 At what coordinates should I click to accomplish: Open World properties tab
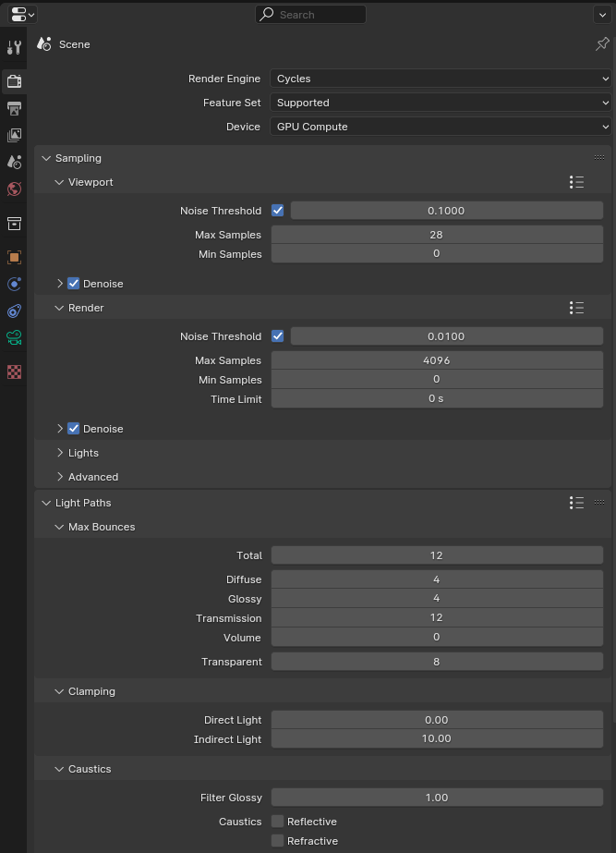(14, 189)
